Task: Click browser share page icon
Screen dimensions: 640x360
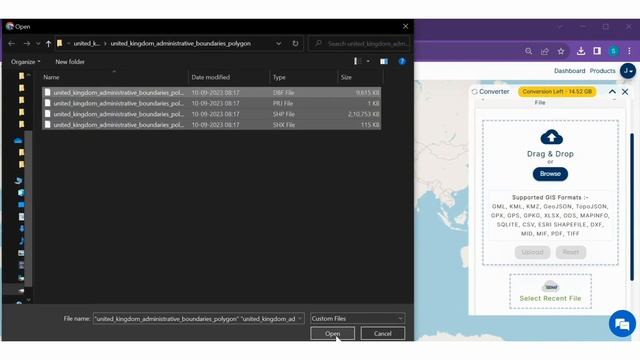Action: (544, 51)
